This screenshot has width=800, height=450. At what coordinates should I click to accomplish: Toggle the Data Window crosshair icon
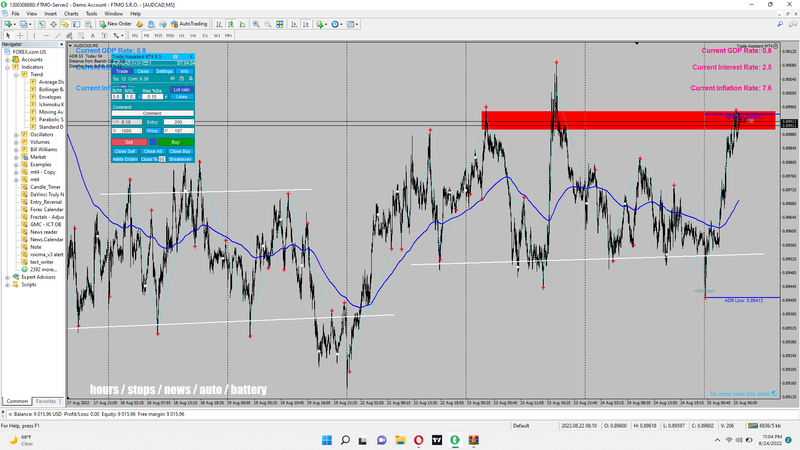click(53, 24)
